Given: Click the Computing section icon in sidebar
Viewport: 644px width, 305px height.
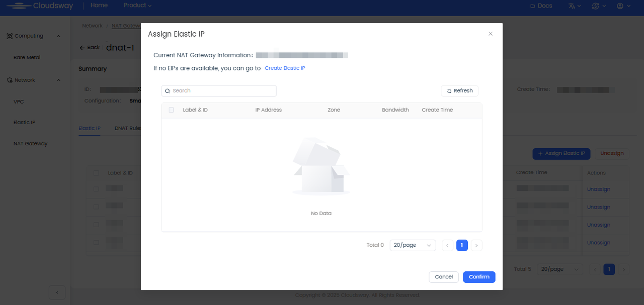Looking at the screenshot, I should click(x=9, y=36).
